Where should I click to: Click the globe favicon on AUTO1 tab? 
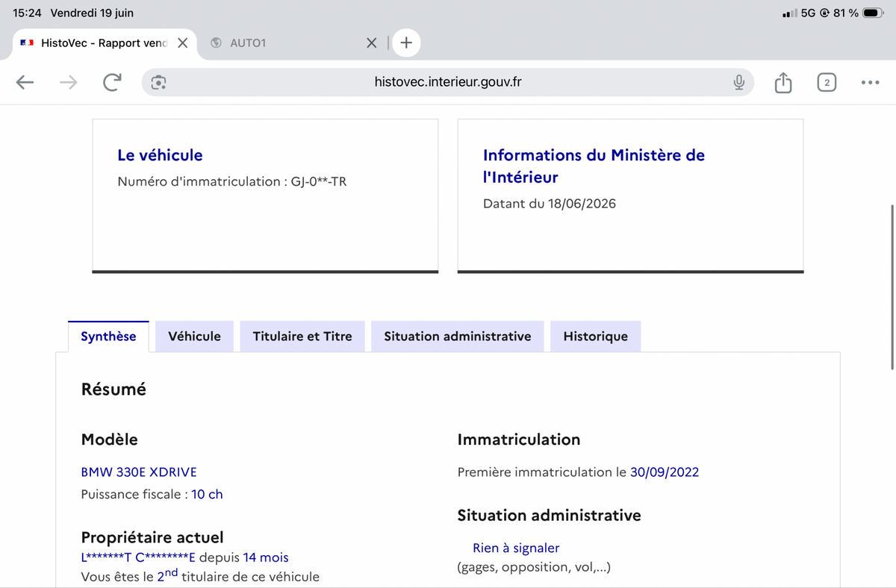(217, 43)
